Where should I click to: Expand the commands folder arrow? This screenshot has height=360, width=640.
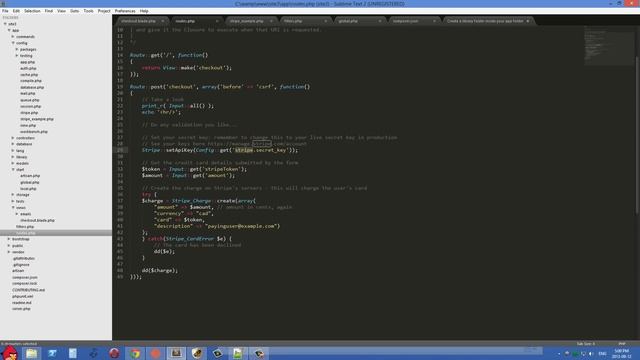[x=13, y=37]
